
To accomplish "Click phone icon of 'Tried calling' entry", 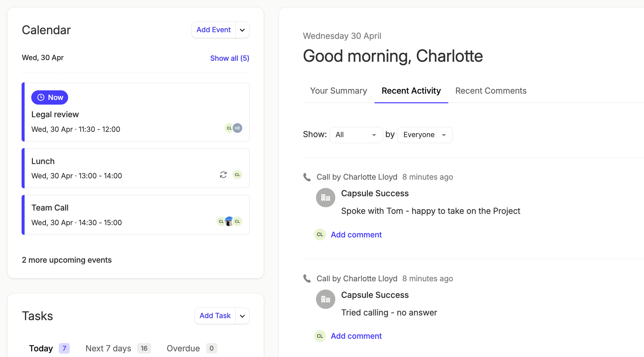I will coord(307,279).
